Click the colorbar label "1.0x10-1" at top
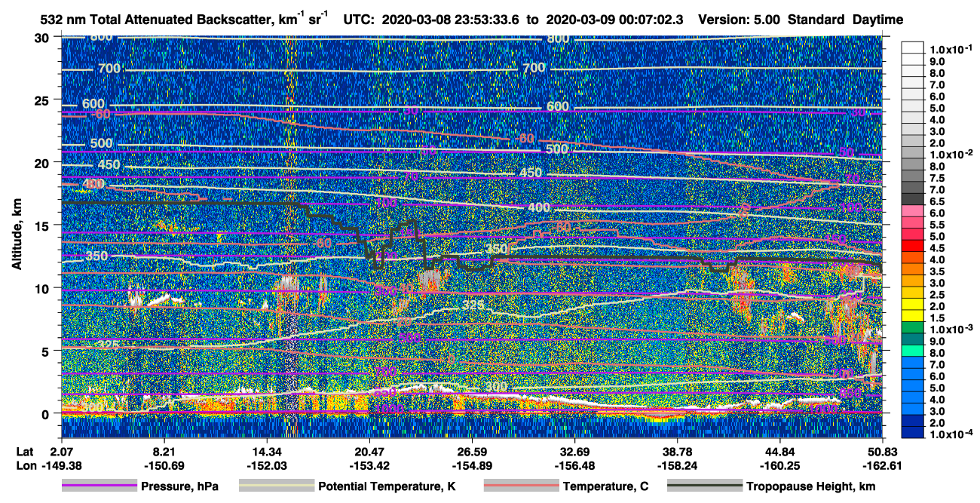The width and height of the screenshot is (980, 503). (949, 49)
